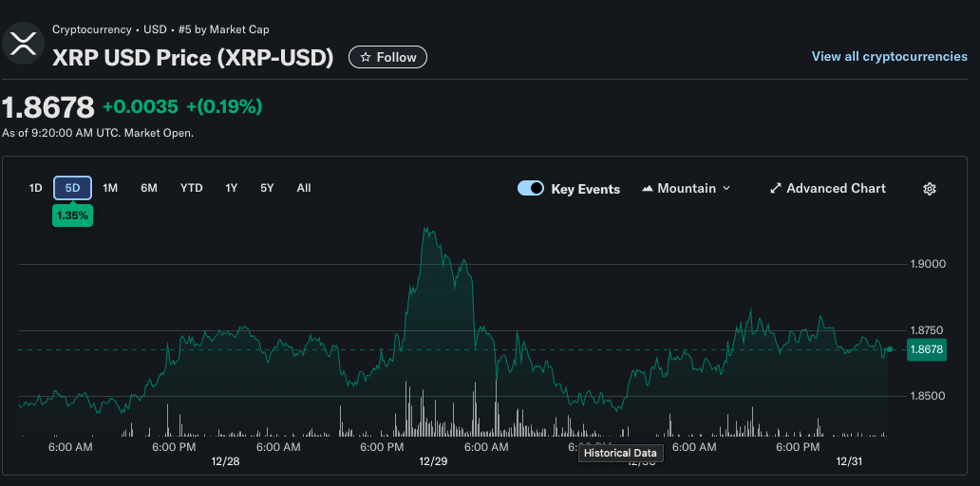Select the 1Y time range
The width and height of the screenshot is (980, 486).
(231, 188)
